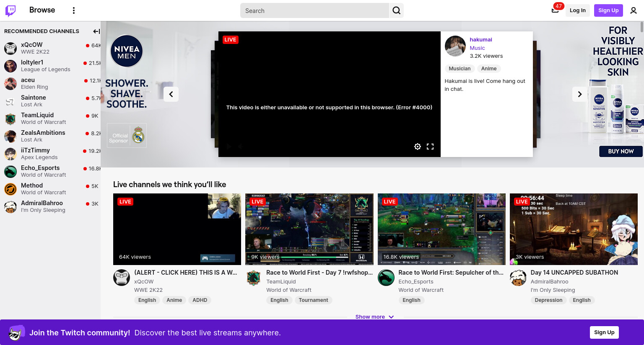
Task: Open Echo_Esports avatar under stream card
Action: pos(386,278)
